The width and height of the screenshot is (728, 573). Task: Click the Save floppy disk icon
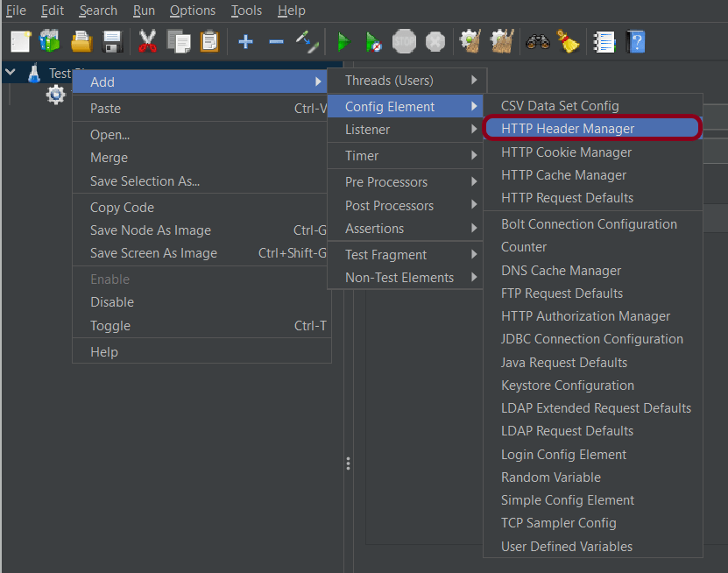click(111, 41)
